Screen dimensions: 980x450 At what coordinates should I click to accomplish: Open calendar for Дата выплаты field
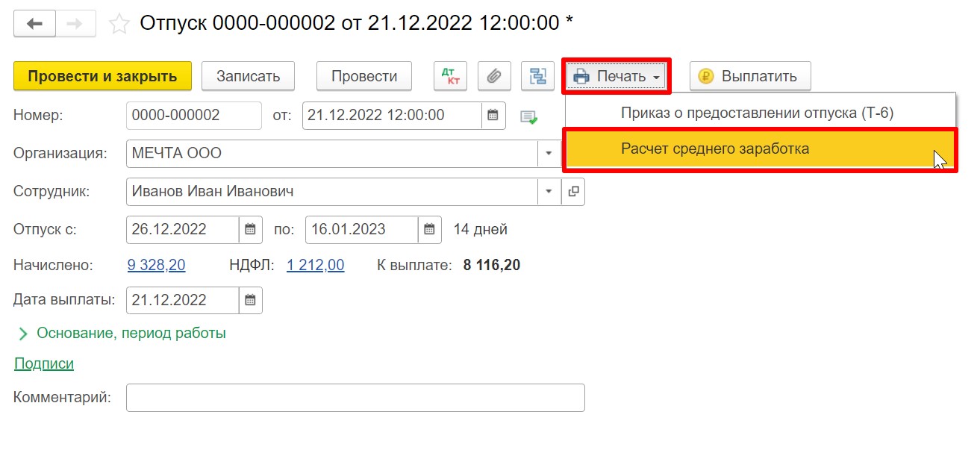pos(250,300)
